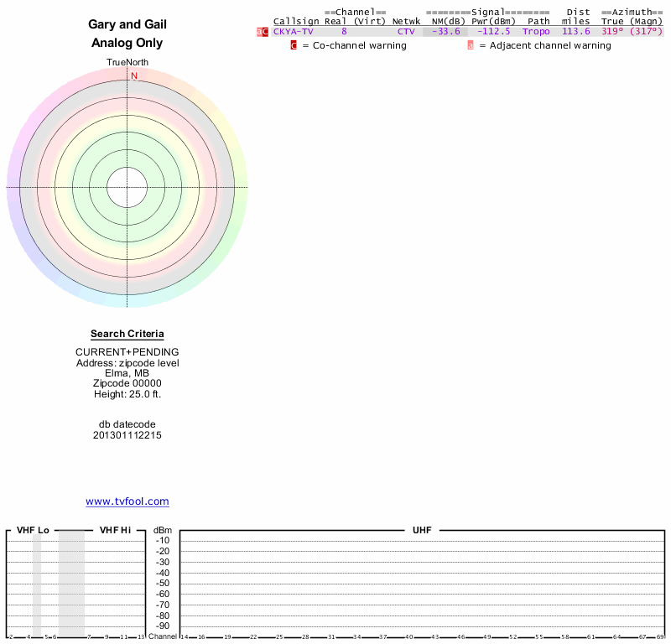The image size is (671, 644).
Task: Click the CTV network entry
Action: [x=406, y=32]
